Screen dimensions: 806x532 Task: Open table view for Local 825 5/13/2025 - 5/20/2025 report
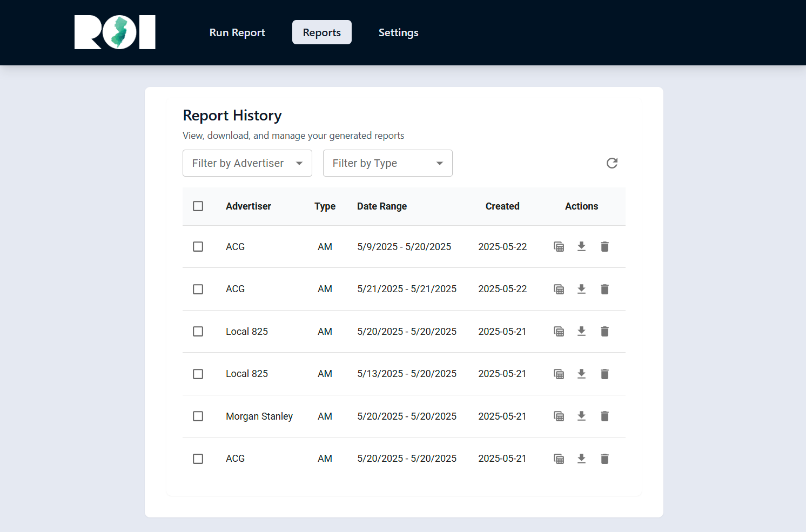(559, 374)
